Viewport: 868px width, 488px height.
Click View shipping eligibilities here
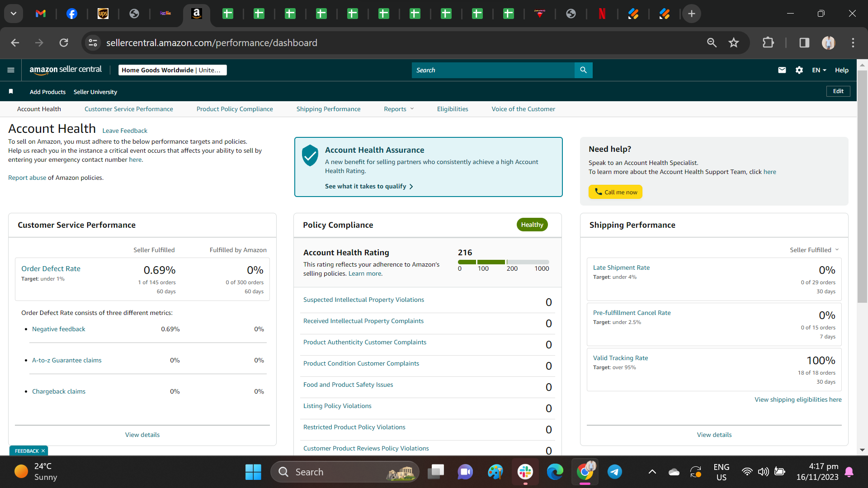pyautogui.click(x=798, y=399)
